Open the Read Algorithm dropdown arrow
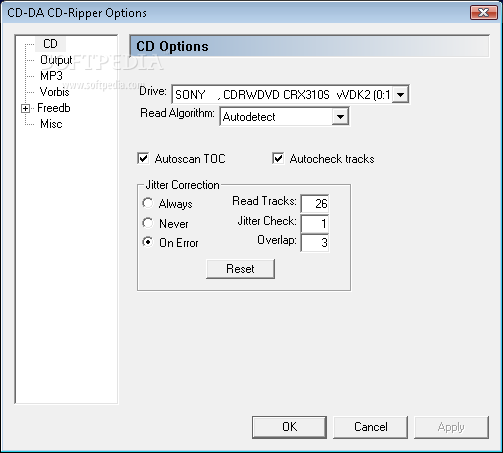503x453 pixels. click(340, 117)
